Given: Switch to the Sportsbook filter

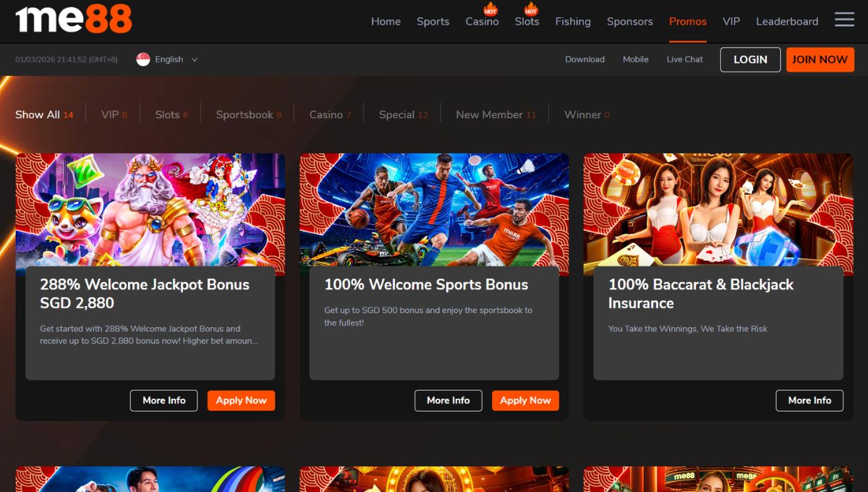Looking at the screenshot, I should (244, 114).
